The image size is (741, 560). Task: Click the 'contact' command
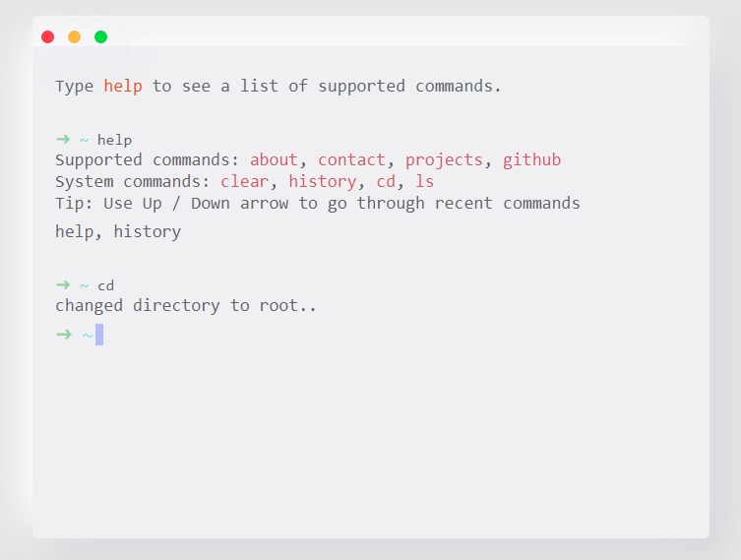pyautogui.click(x=351, y=159)
